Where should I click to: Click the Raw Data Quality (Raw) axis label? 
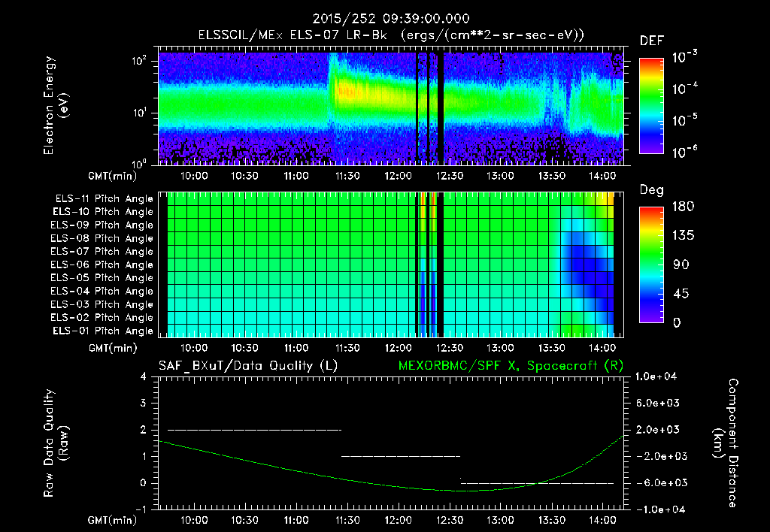[56, 443]
